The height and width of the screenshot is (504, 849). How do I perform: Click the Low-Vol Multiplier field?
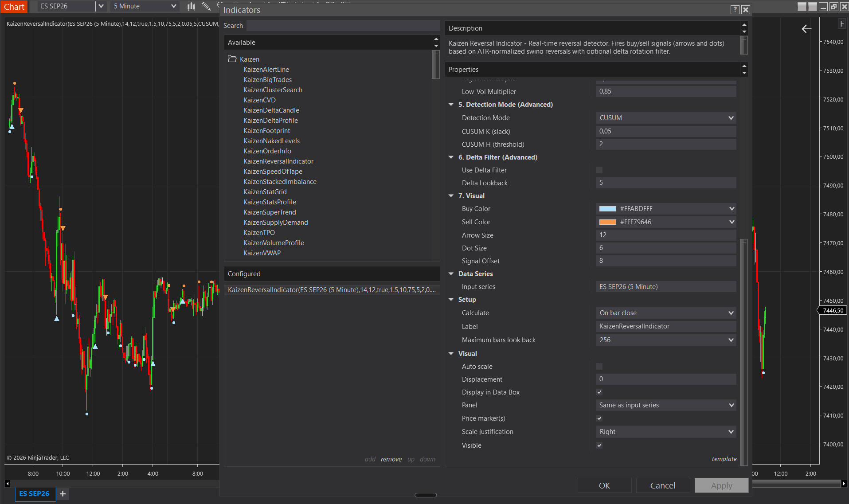[666, 91]
